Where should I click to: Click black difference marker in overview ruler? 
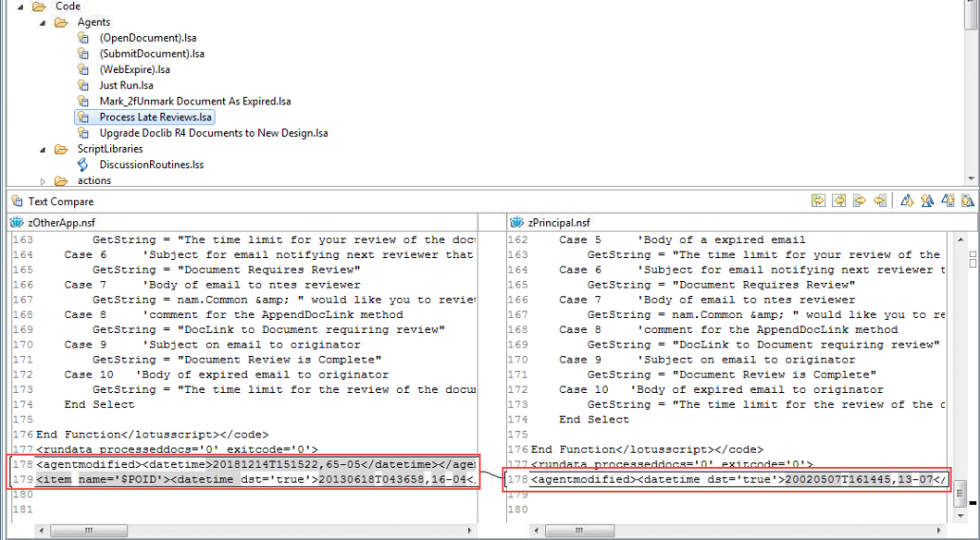coord(973,503)
